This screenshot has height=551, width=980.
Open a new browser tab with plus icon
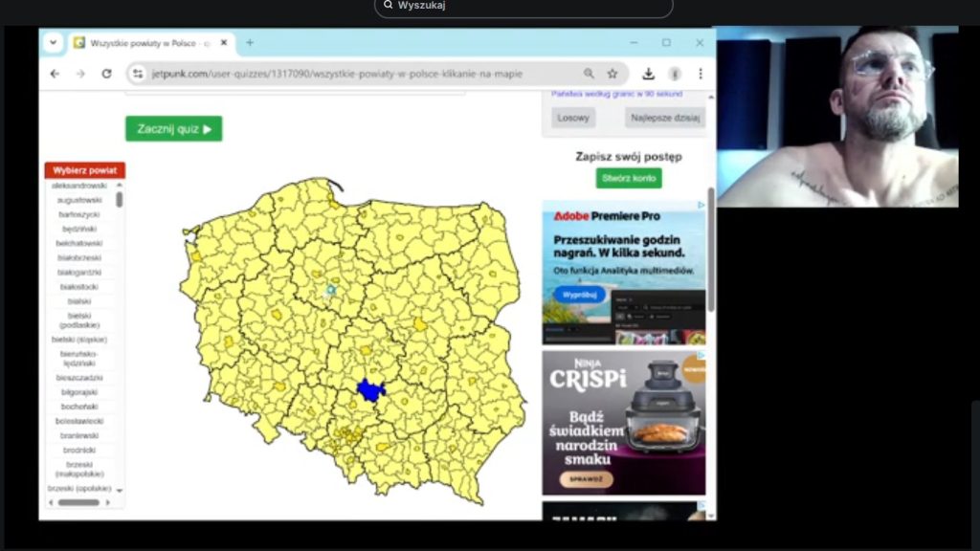pos(250,43)
